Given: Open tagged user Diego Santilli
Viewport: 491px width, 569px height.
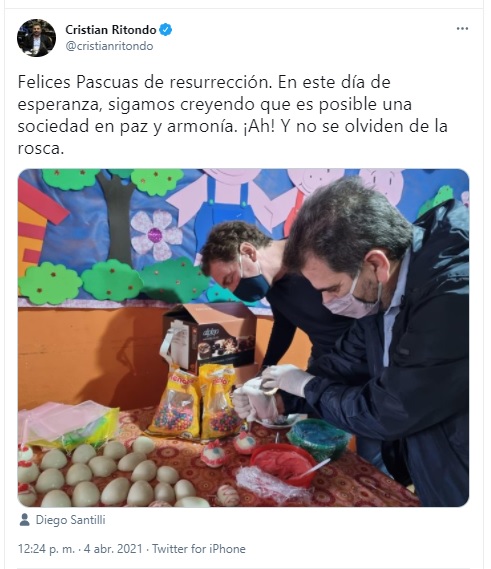Looking at the screenshot, I should (70, 520).
